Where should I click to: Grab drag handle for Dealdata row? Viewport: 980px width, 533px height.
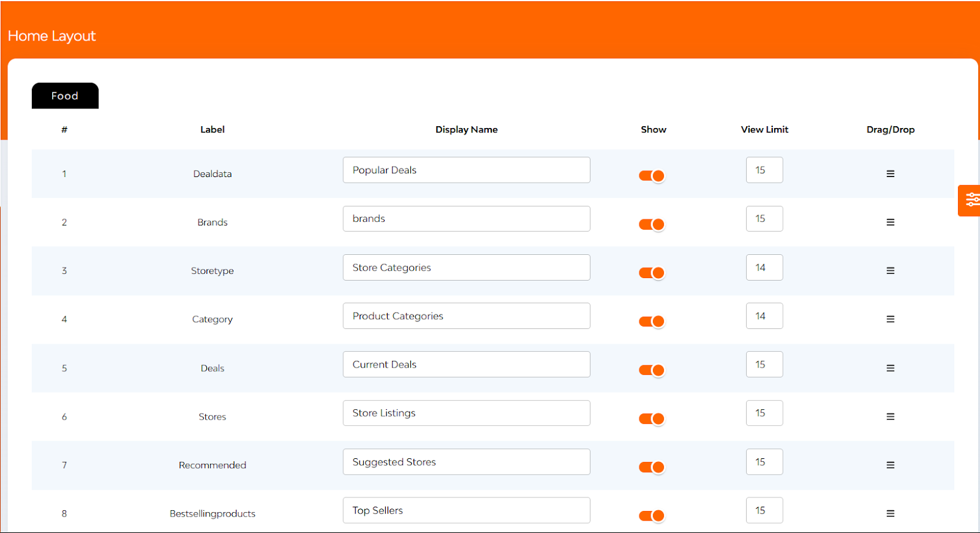tap(890, 174)
